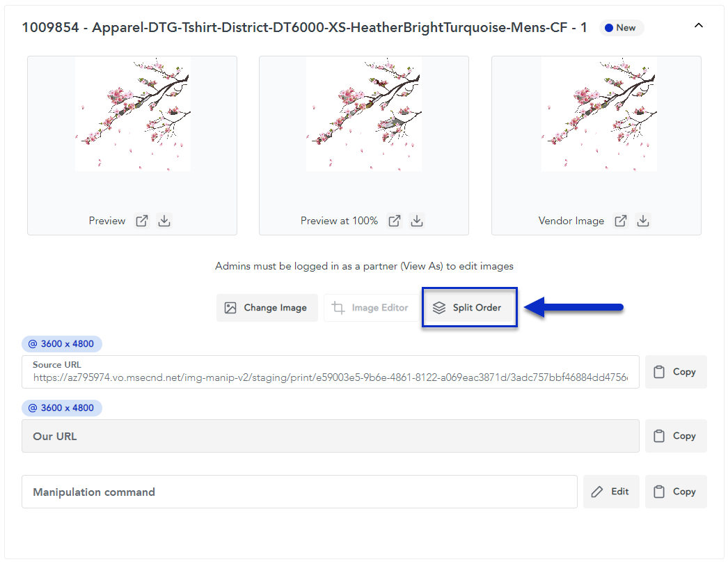The image size is (728, 562).
Task: Click the Preview at 100% thumbnail
Action: 364,115
